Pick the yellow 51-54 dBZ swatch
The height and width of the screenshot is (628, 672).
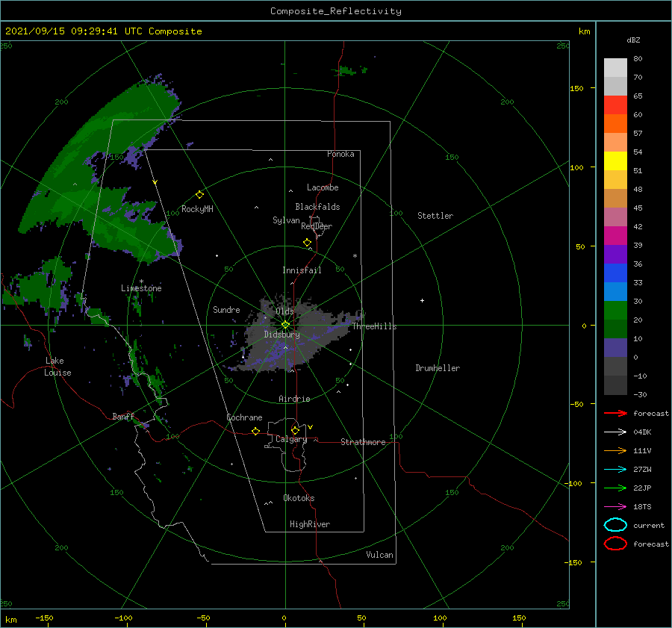tap(615, 161)
